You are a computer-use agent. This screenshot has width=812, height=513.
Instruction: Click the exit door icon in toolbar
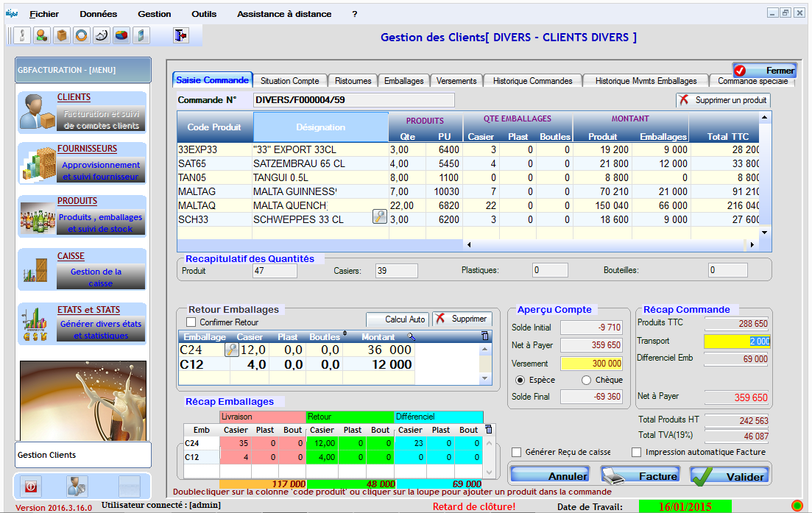coord(180,35)
